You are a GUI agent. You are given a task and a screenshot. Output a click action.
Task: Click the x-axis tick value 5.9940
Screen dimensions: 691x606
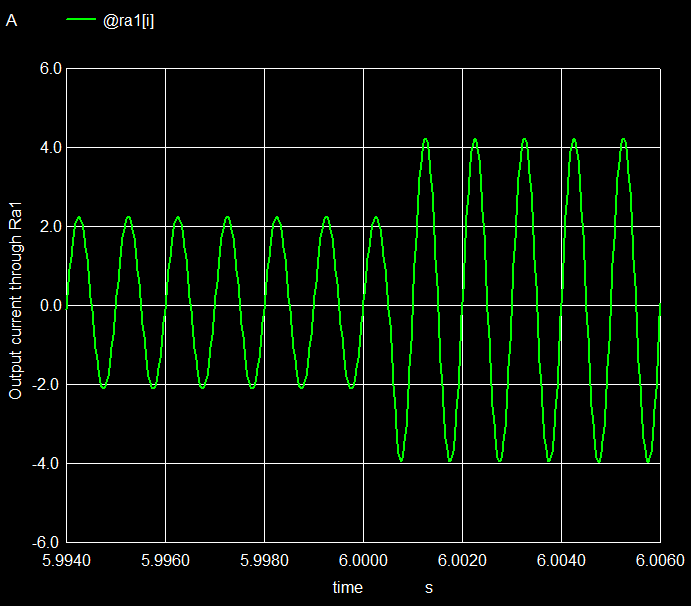click(x=67, y=561)
